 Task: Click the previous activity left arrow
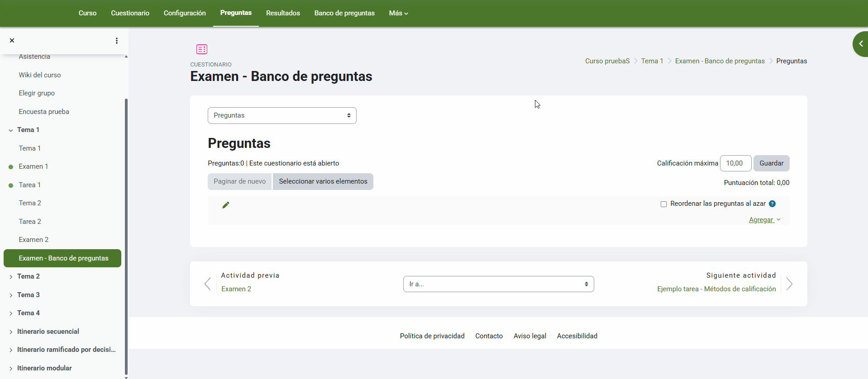(x=208, y=284)
